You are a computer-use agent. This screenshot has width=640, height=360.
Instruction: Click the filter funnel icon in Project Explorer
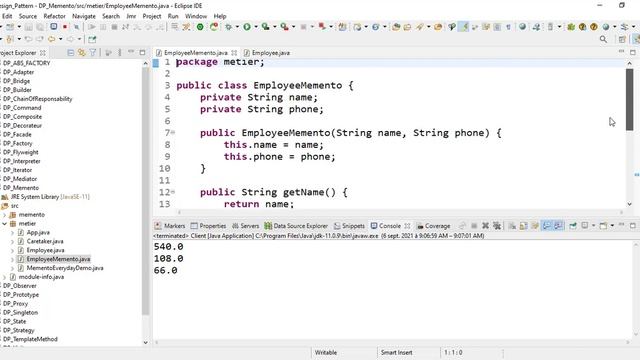[93, 53]
